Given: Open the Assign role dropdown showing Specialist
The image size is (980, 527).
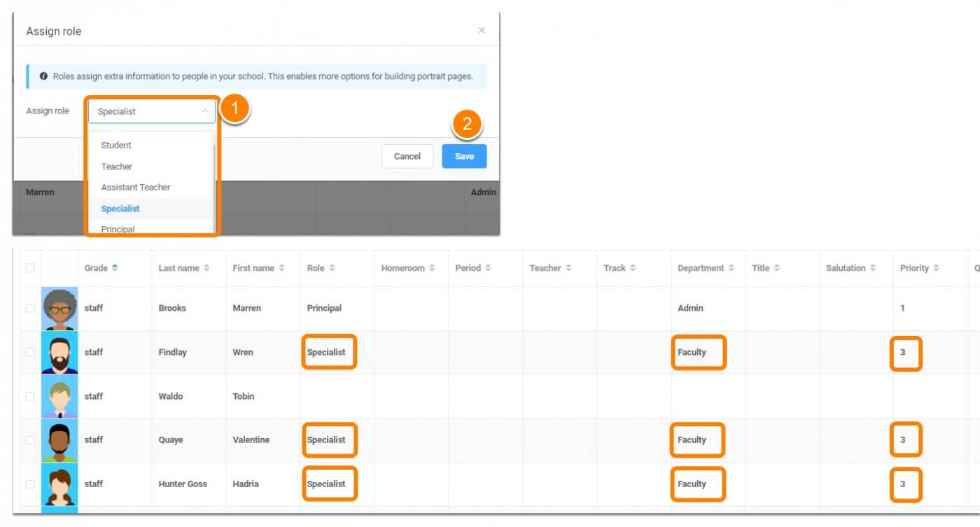Looking at the screenshot, I should pyautogui.click(x=152, y=111).
